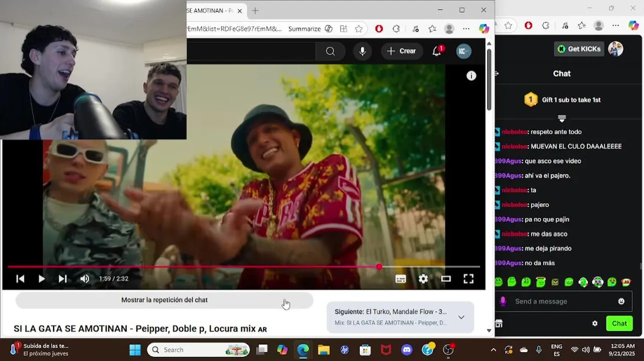Click Mostrar la repetición del chat

(164, 300)
